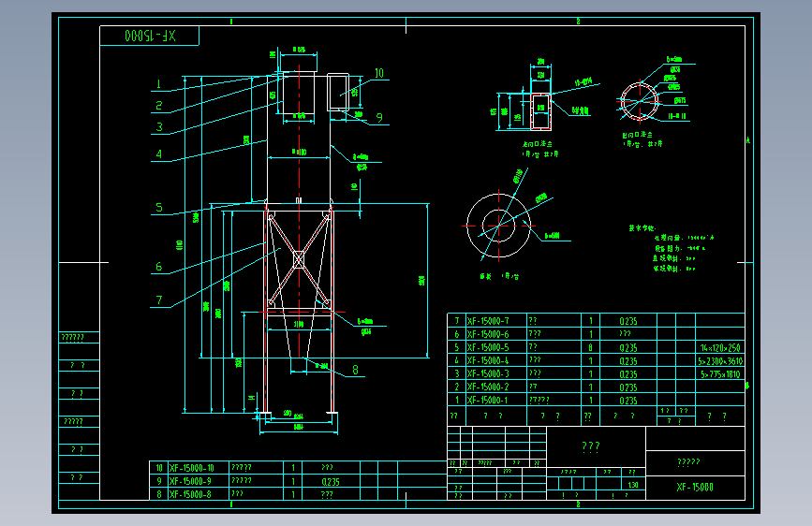Select callout number 3 on the drawing
Viewport: 812px width, 526px height.
coord(159,127)
